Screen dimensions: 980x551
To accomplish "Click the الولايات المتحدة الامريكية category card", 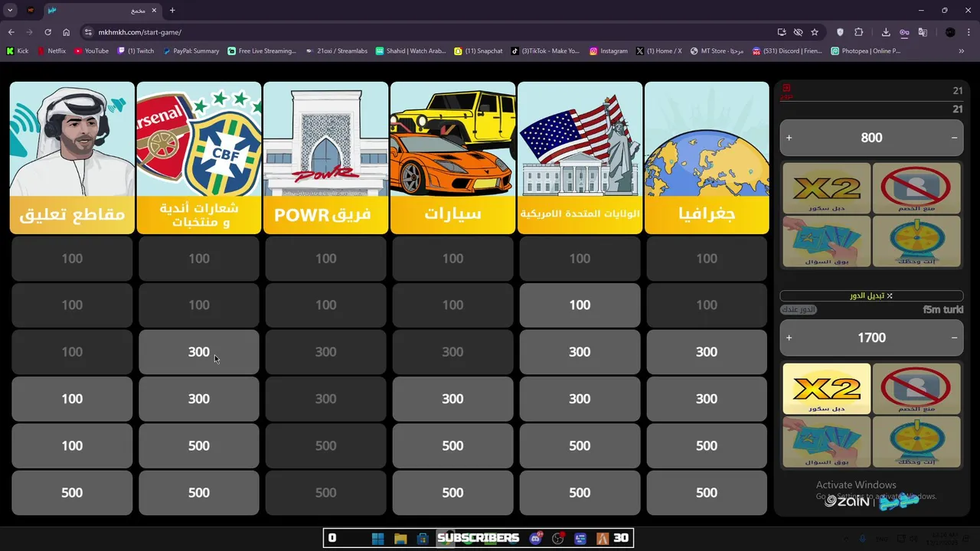I will pos(580,158).
